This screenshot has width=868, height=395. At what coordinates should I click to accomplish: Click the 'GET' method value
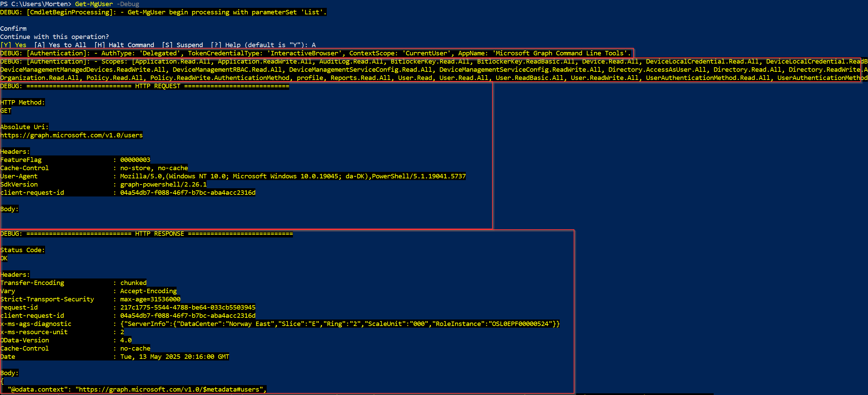tap(6, 111)
